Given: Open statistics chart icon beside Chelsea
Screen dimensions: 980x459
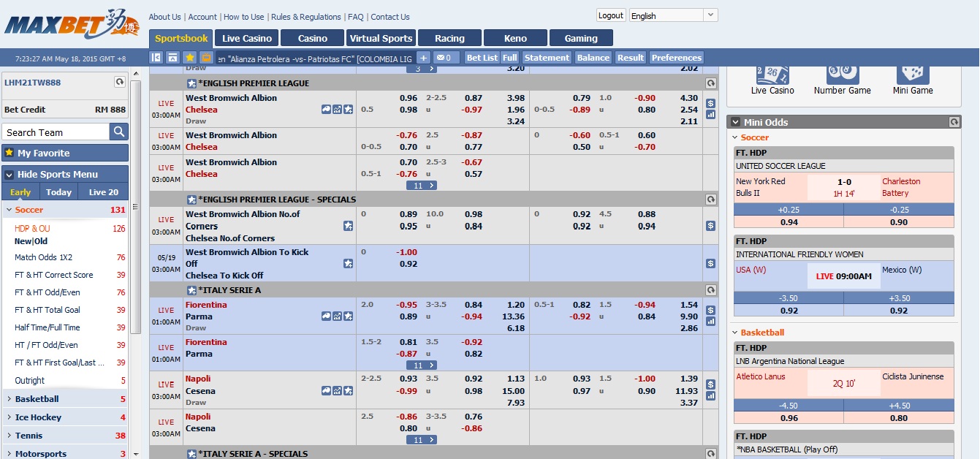Looking at the screenshot, I should [x=337, y=110].
